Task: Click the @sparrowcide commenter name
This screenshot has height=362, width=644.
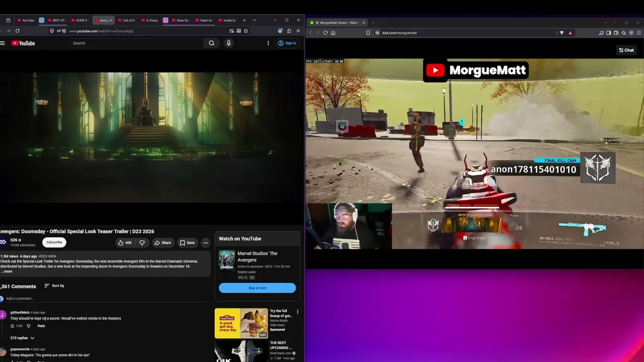Action: click(20, 349)
